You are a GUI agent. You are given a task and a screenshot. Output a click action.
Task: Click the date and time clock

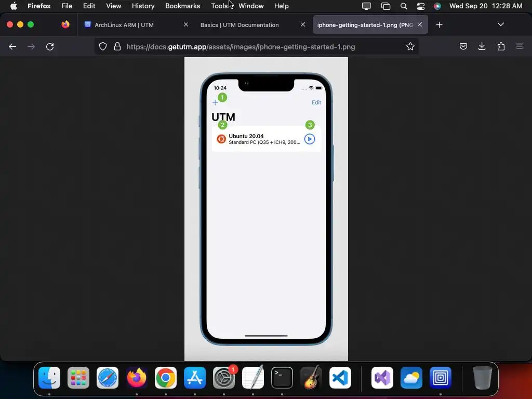pos(486,6)
